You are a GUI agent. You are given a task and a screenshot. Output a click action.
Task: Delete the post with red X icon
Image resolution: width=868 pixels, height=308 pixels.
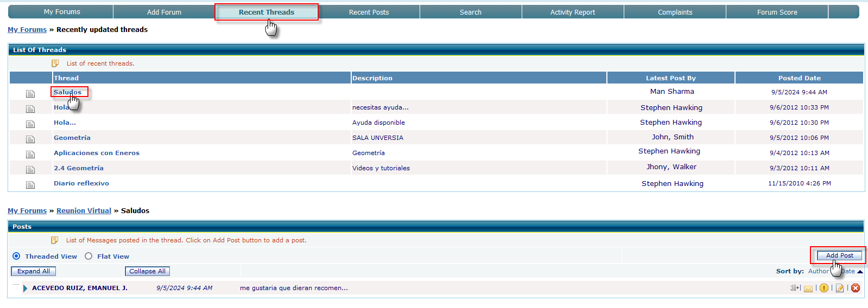(856, 288)
